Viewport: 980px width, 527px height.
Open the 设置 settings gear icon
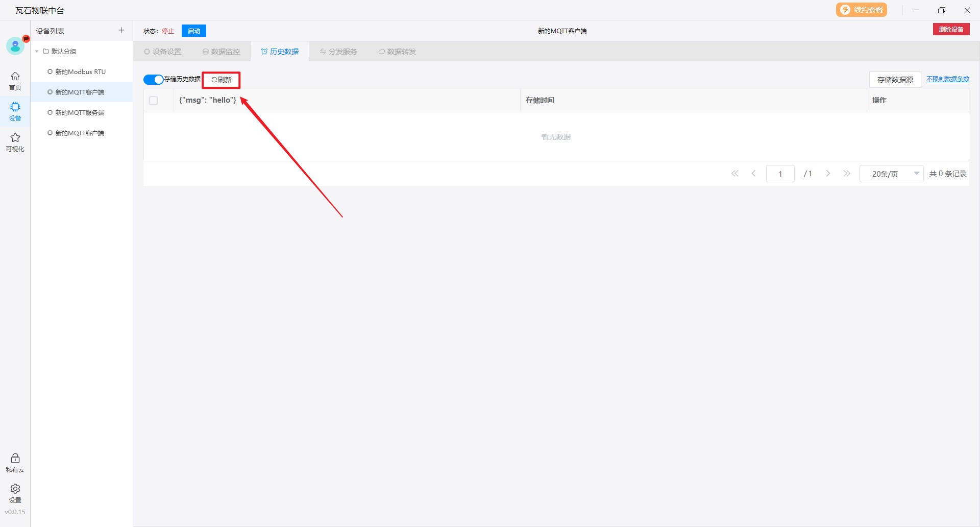coord(15,493)
